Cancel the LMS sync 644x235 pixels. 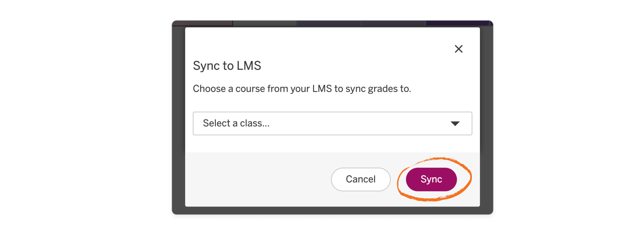pyautogui.click(x=360, y=179)
